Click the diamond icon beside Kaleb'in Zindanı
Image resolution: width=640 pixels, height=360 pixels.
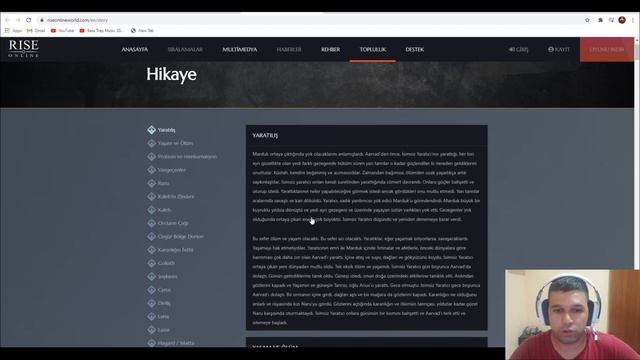151,196
